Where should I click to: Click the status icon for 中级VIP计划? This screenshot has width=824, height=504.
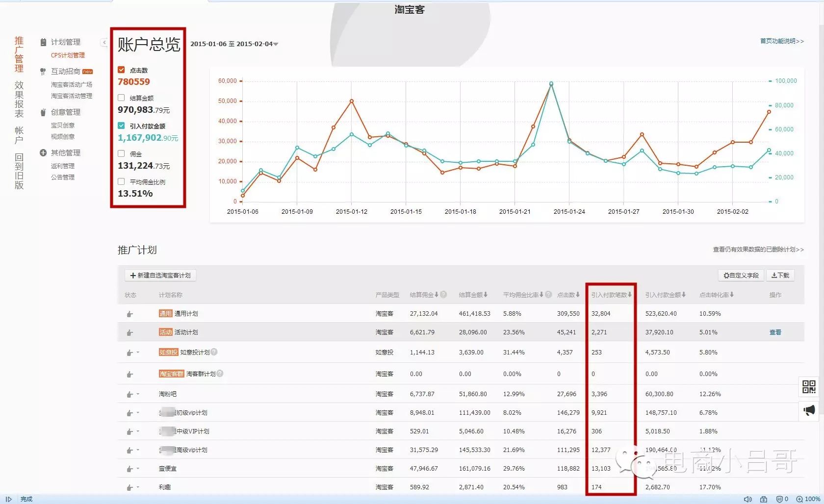(129, 431)
